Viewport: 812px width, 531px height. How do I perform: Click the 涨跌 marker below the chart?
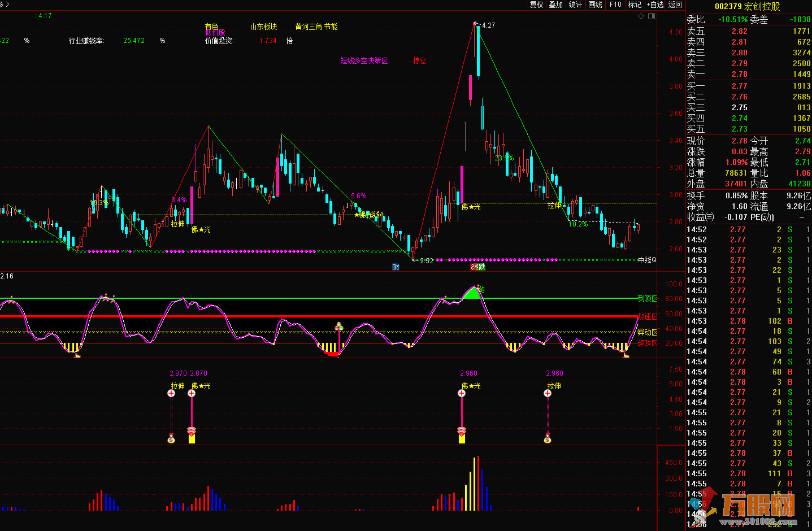[x=478, y=267]
